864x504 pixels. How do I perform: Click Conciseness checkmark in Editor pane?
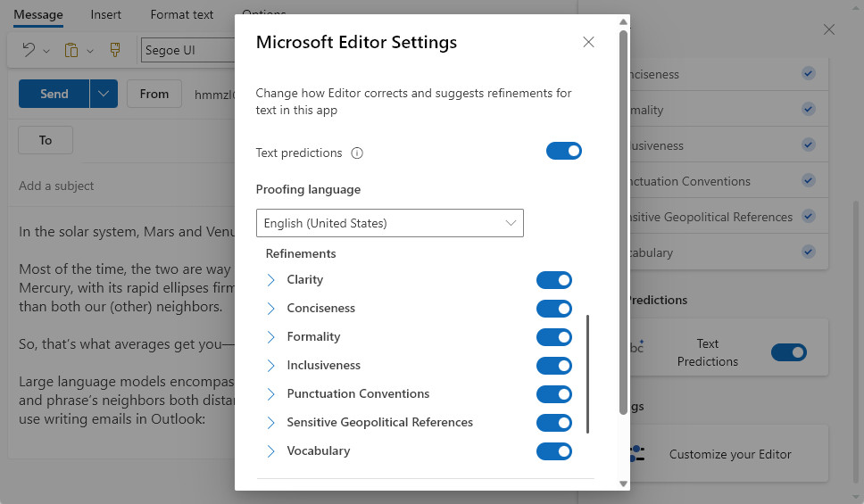click(x=809, y=73)
